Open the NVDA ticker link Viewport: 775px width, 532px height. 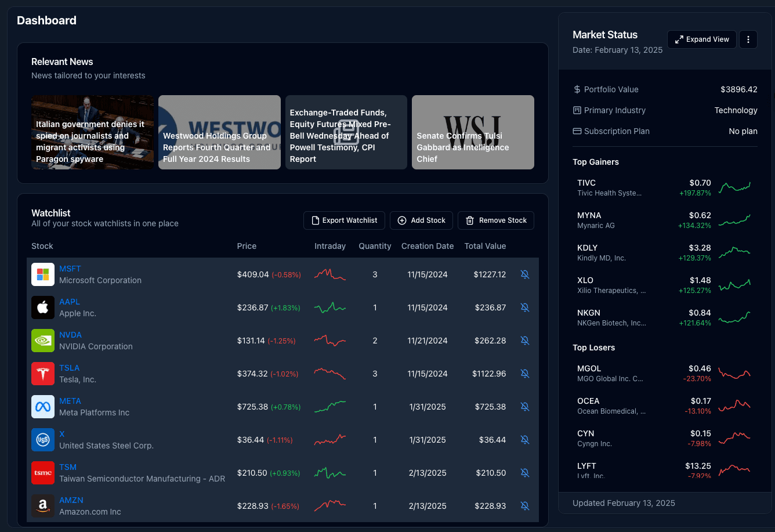coord(70,335)
